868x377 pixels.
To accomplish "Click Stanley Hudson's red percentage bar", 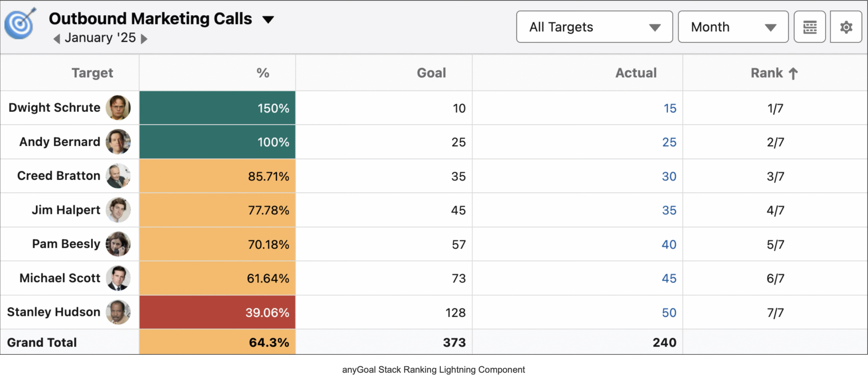I will 217,312.
